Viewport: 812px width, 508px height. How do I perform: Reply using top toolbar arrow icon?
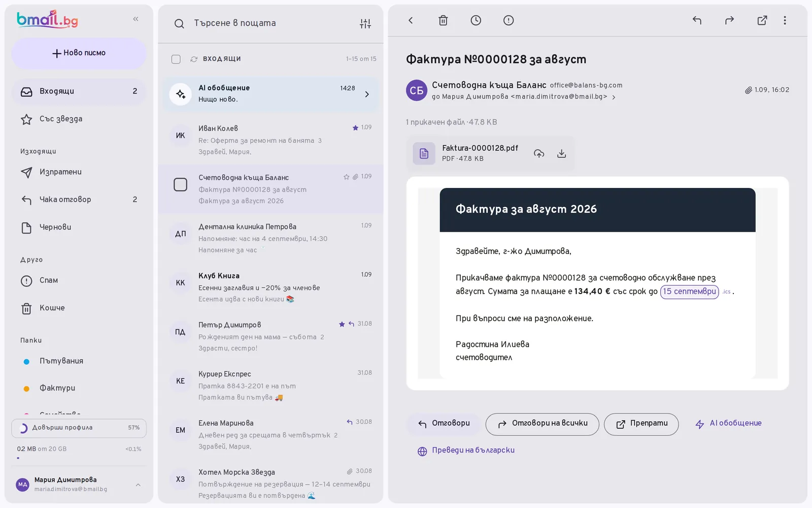697,20
